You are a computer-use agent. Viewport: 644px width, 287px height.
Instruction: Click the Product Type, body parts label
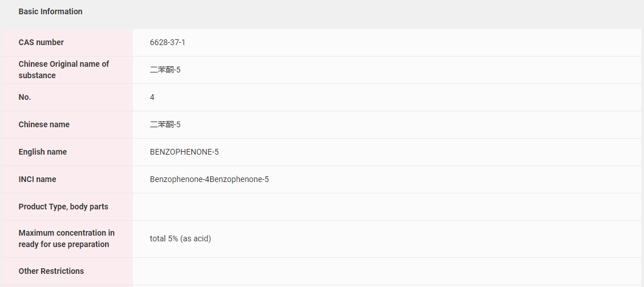pos(63,207)
